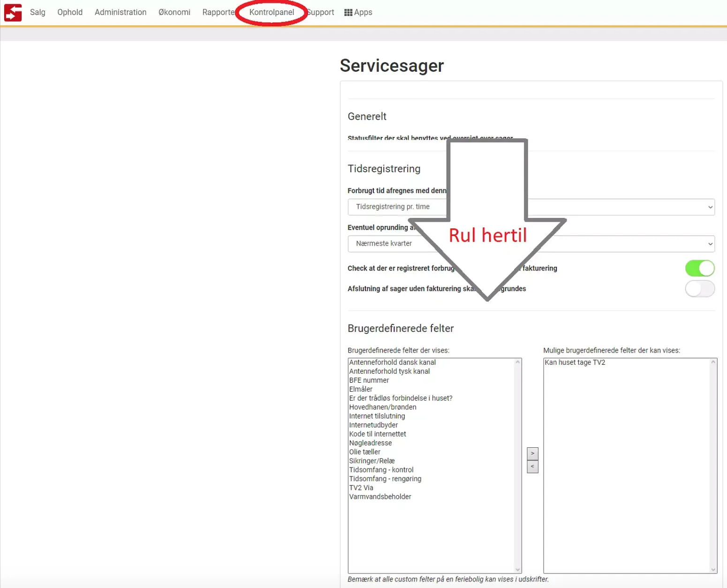Open the Administration menu
This screenshot has height=588, width=727.
(120, 12)
